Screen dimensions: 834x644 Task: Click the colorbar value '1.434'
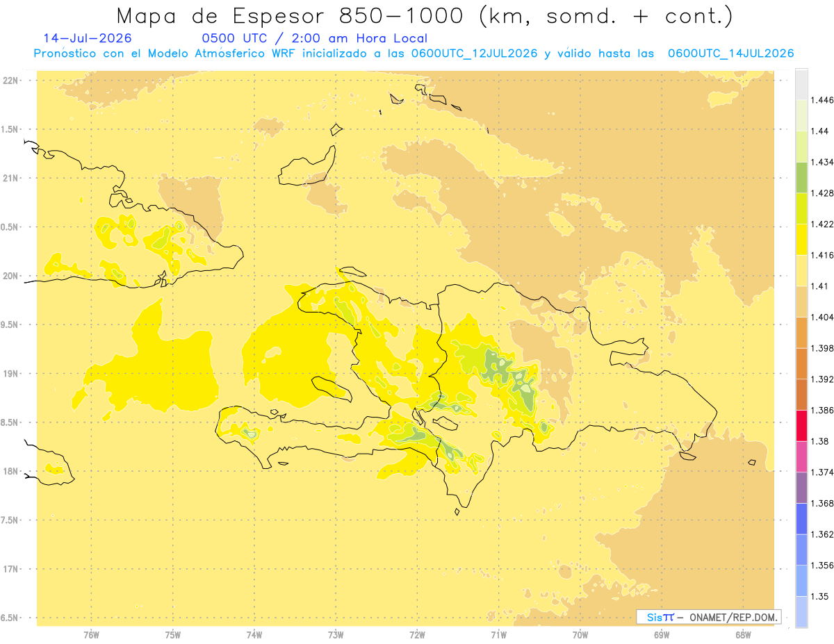822,162
